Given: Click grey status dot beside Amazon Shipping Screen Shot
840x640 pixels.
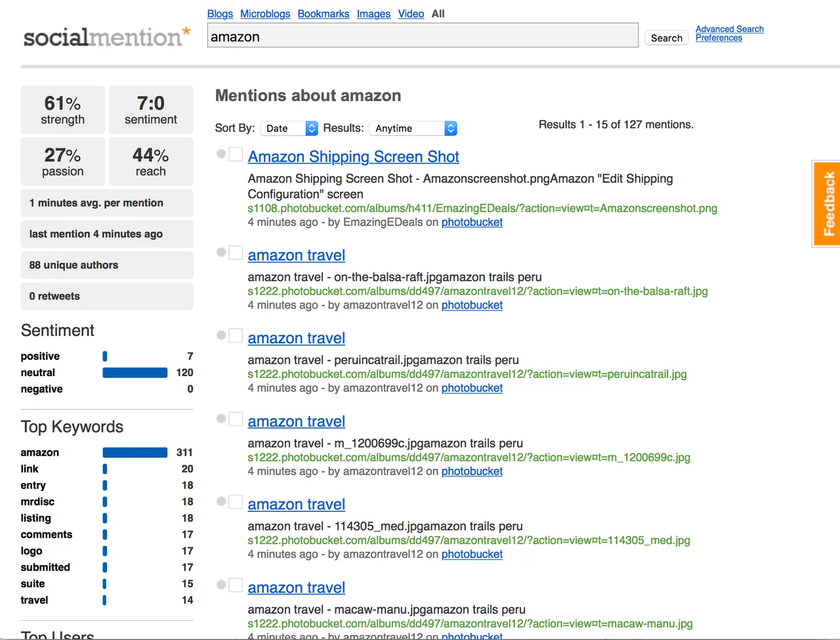Looking at the screenshot, I should click(x=221, y=154).
